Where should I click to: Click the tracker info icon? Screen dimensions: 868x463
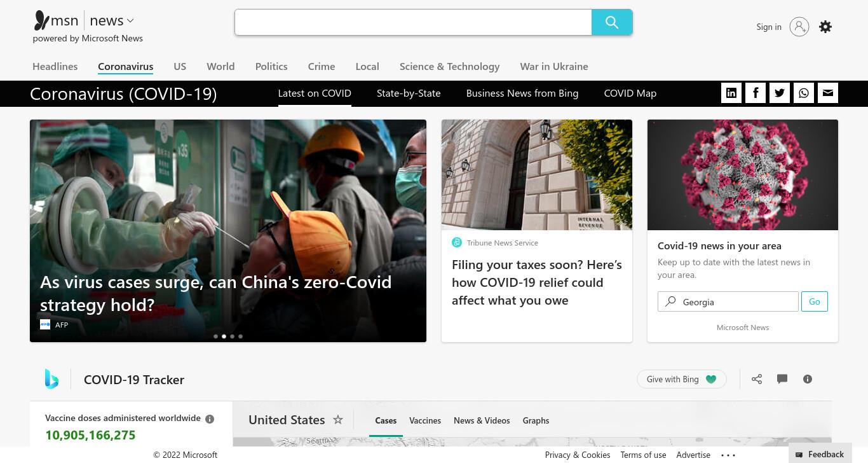coord(808,379)
